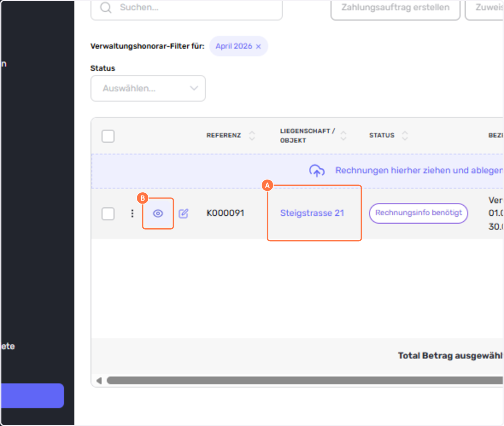This screenshot has height=426, width=504.
Task: Click the purple button in the sidebar
Action: coord(32,395)
